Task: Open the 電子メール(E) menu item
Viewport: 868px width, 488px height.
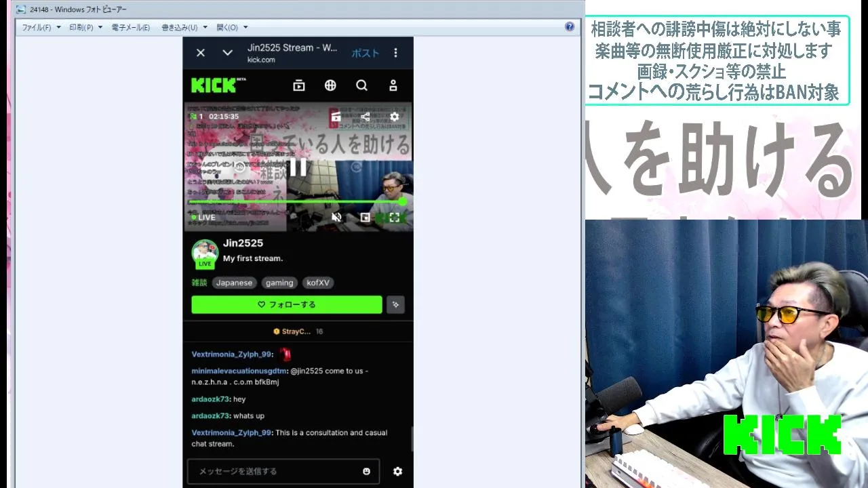Action: (130, 28)
